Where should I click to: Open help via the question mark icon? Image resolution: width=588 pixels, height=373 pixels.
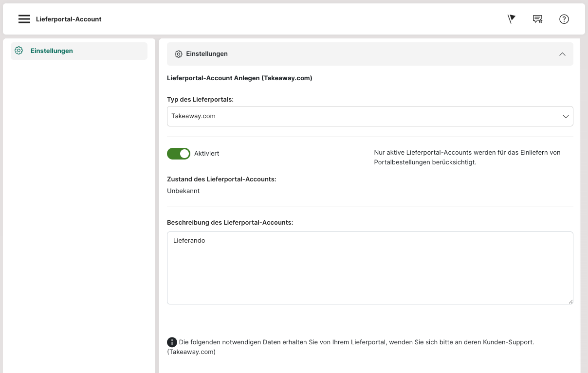click(564, 19)
